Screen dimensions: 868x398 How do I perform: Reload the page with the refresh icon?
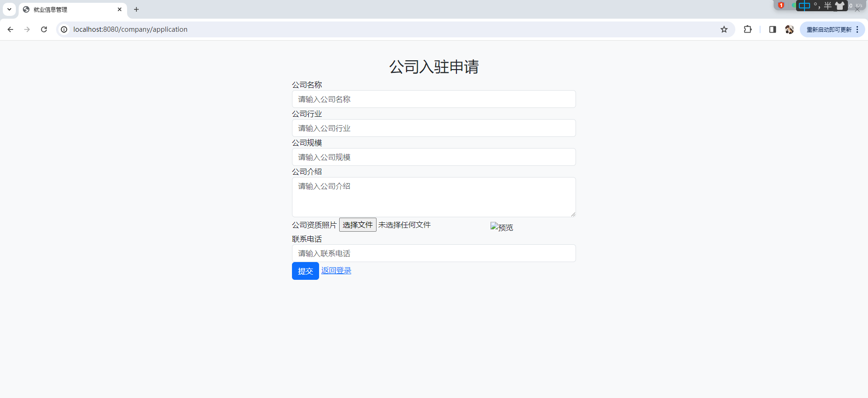pos(44,29)
